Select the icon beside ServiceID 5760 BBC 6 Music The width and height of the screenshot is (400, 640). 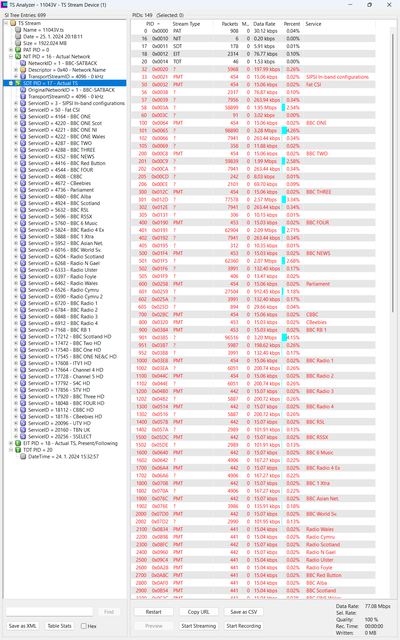23,223
